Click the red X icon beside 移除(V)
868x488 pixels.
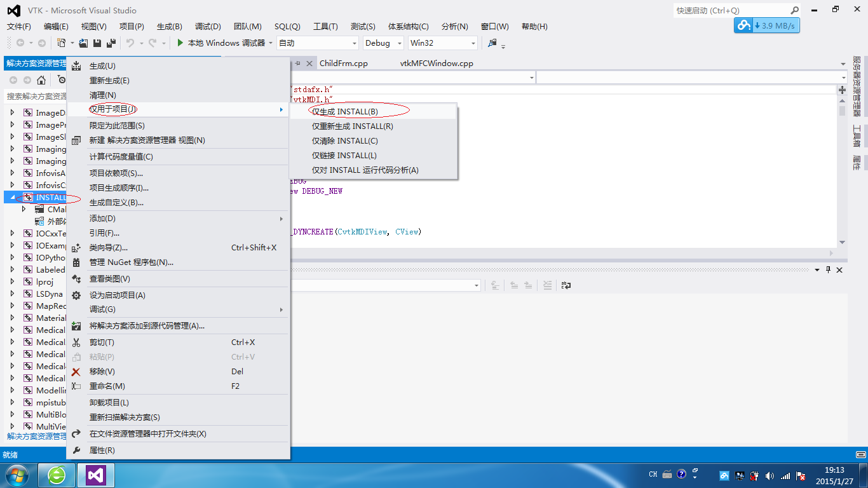coord(76,372)
